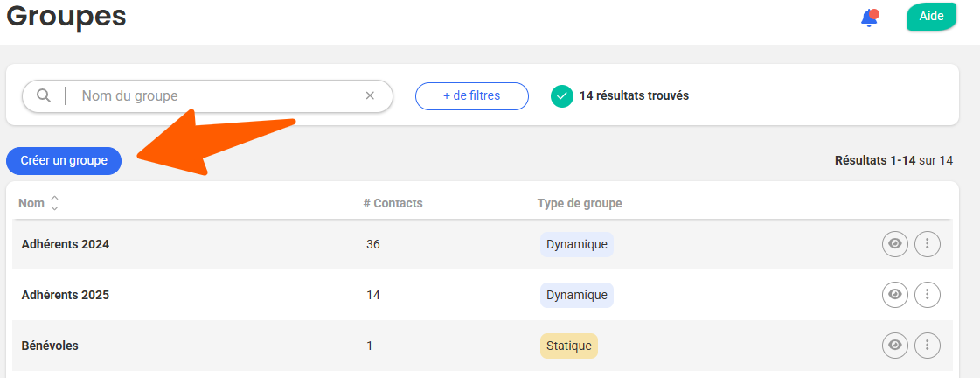Click the # Contacts column header
Viewport: 980px width, 378px height.
393,203
